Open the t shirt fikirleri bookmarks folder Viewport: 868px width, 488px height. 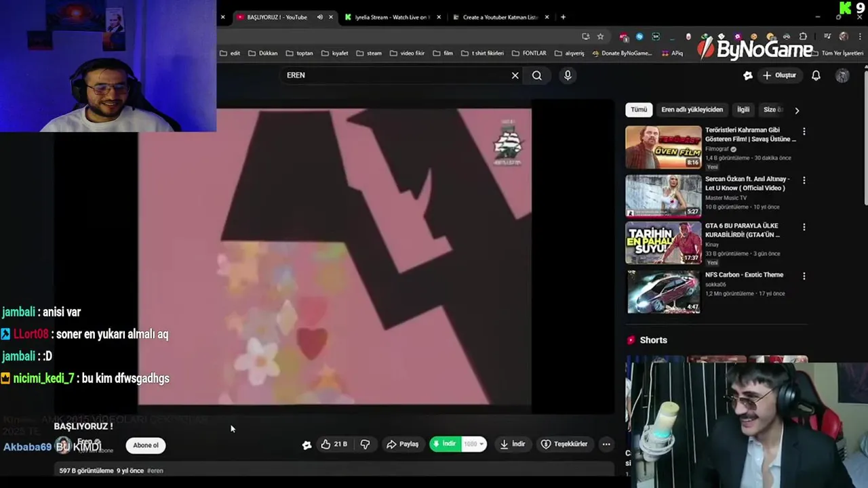click(x=482, y=53)
